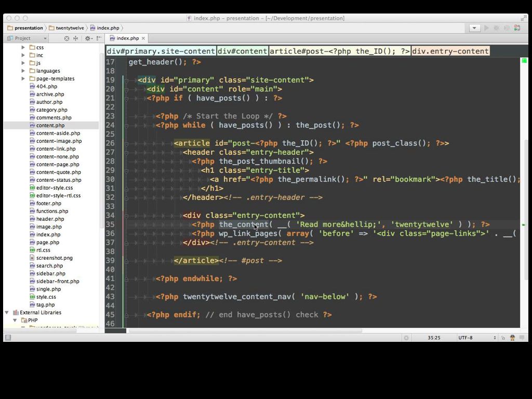Click the hector inspector icon in status bar
This screenshot has height=399, width=532.
[x=512, y=338]
